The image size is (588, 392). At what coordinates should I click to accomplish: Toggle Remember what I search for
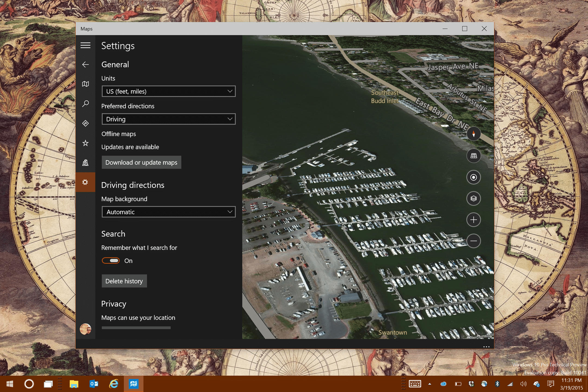click(111, 261)
